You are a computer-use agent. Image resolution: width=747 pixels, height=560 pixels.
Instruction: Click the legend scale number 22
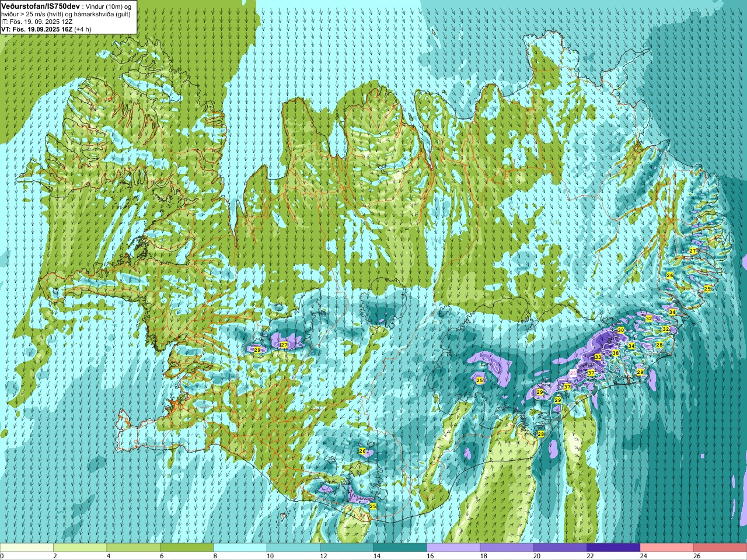pos(590,556)
